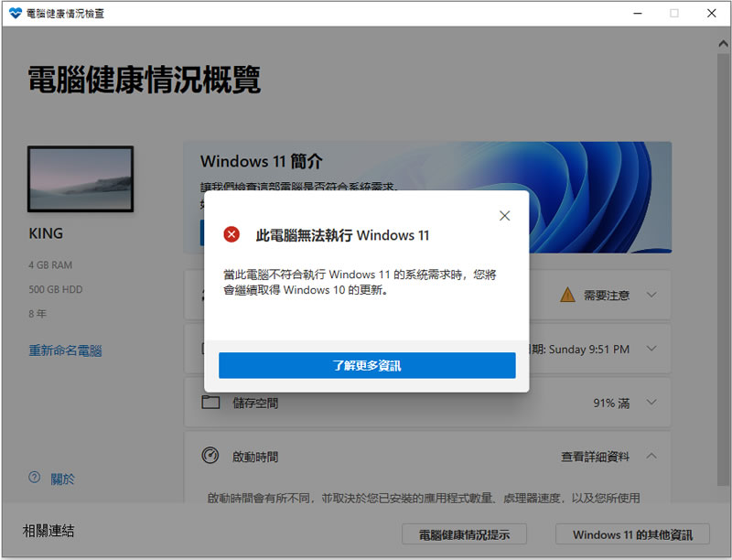
Task: Collapse the 啟動時間 section chevron
Action: (651, 456)
